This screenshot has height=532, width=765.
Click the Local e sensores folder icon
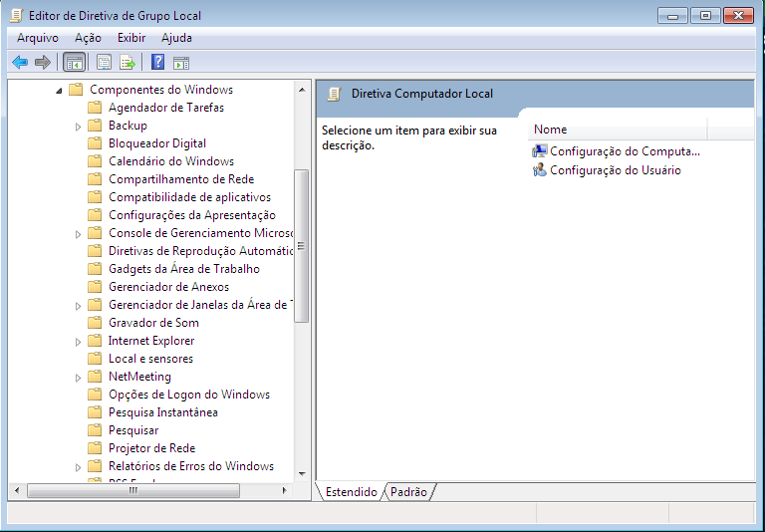pyautogui.click(x=95, y=359)
